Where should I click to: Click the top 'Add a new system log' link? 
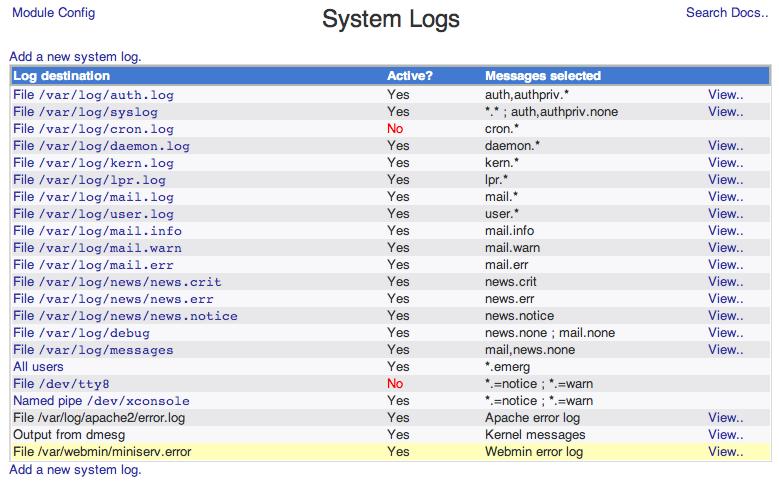75,57
